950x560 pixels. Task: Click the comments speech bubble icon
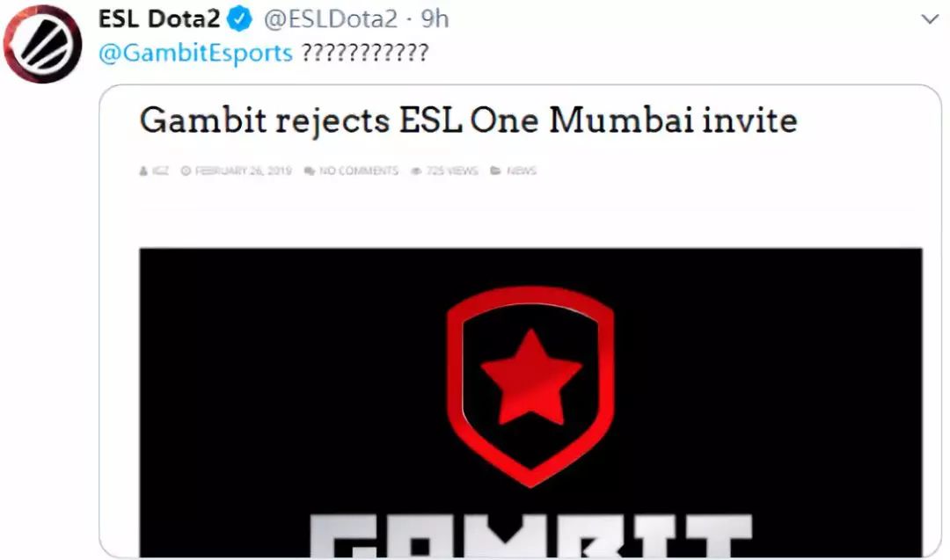click(x=309, y=171)
